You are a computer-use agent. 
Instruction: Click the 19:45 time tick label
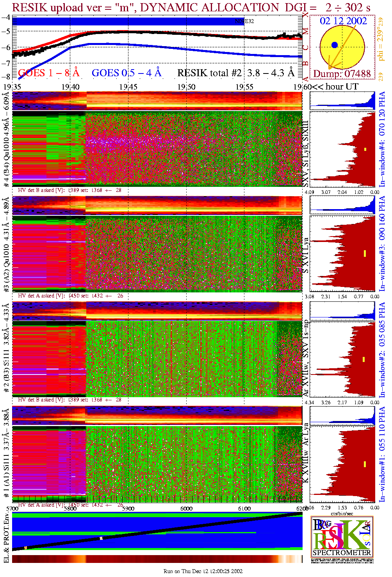(128, 87)
